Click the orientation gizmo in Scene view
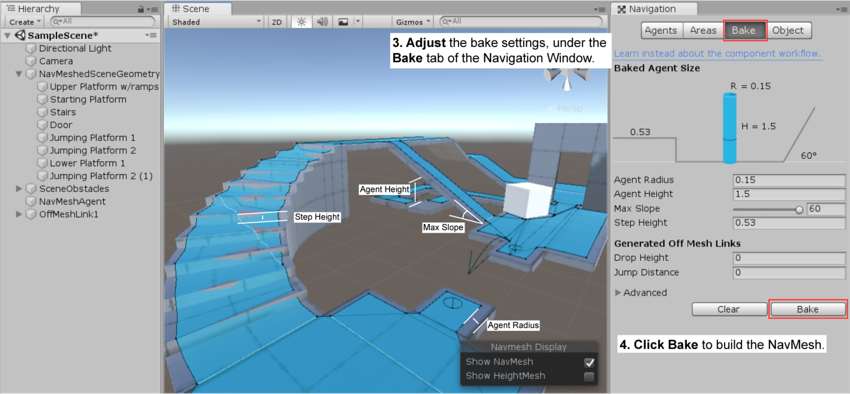Viewport: 850px width, 394px height. [x=566, y=78]
